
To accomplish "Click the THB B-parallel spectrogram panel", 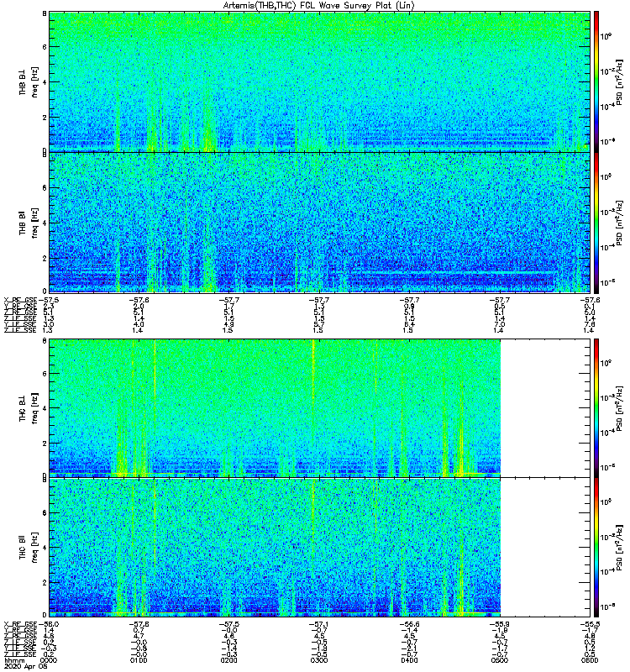I will pyautogui.click(x=319, y=223).
